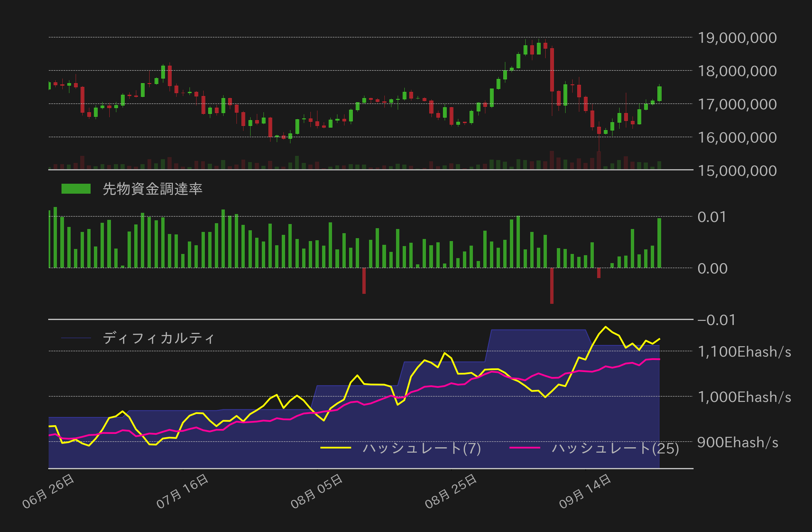
Task: Click the 19,000,000 price axis label
Action: pos(737,38)
